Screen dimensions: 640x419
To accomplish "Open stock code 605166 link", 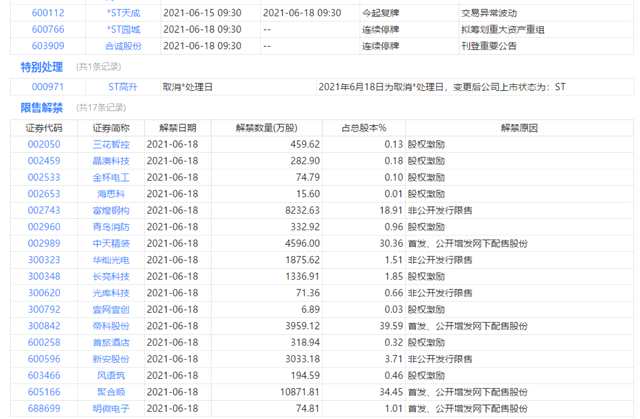I will click(44, 392).
